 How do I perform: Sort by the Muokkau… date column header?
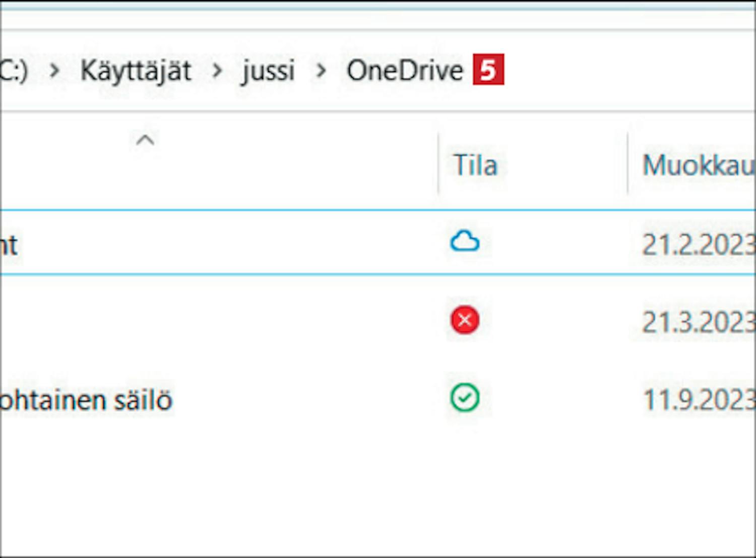click(699, 165)
